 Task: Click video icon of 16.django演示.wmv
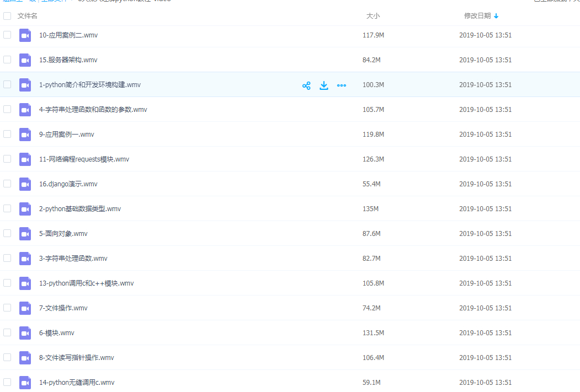tap(25, 184)
